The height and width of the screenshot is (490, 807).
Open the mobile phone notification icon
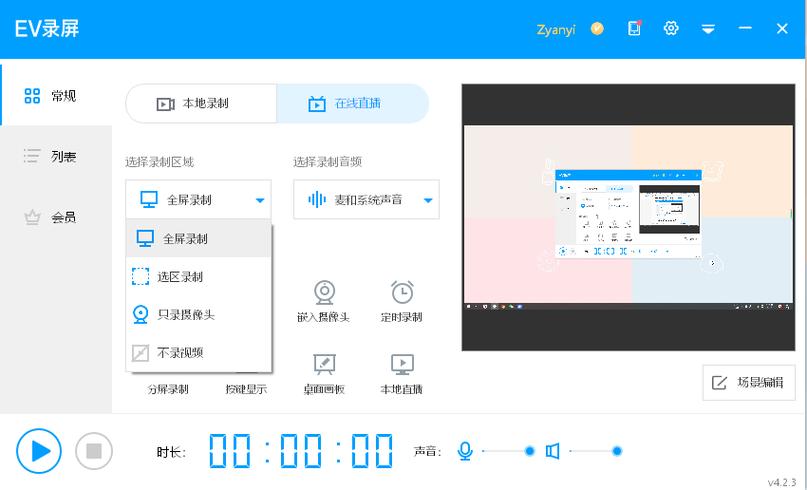coord(635,28)
